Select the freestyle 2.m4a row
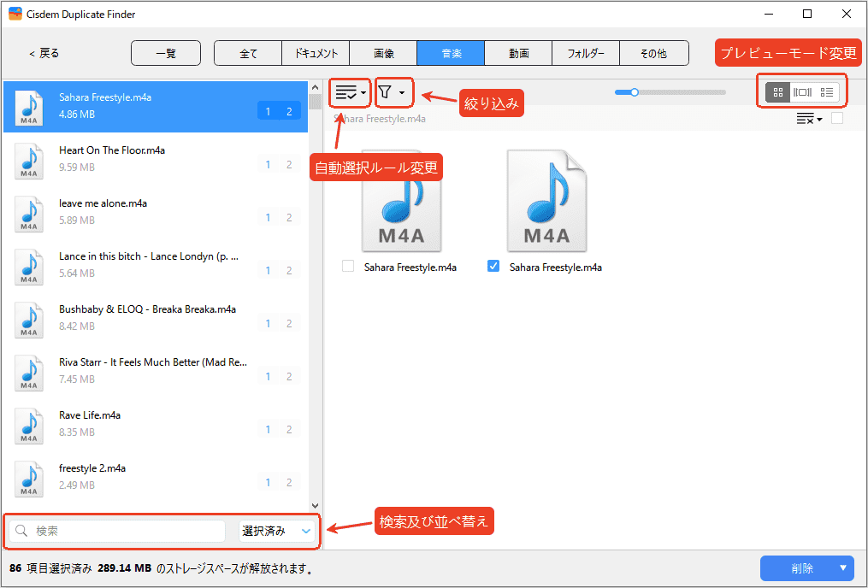Image resolution: width=868 pixels, height=588 pixels. (x=156, y=479)
